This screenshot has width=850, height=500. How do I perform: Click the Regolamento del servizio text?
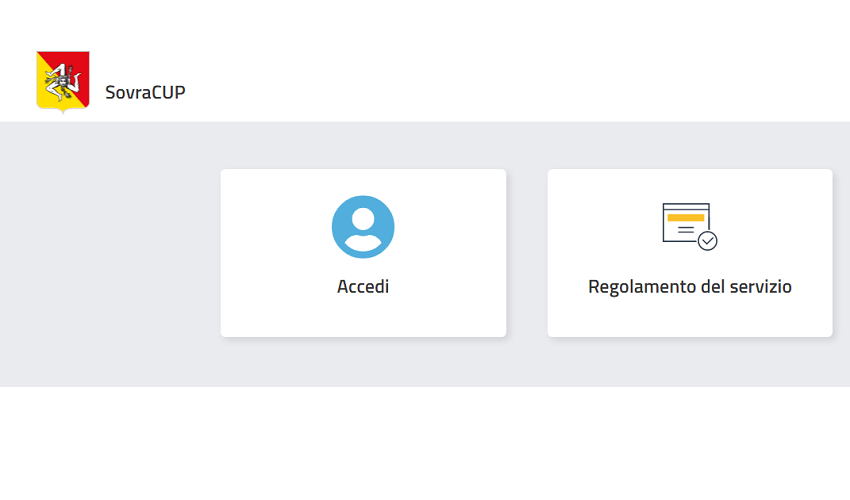click(690, 286)
